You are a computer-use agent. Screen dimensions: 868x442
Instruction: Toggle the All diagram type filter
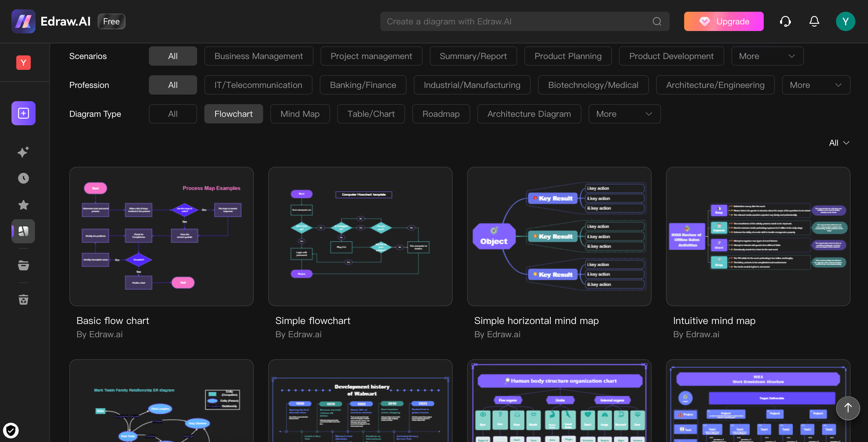(x=173, y=113)
